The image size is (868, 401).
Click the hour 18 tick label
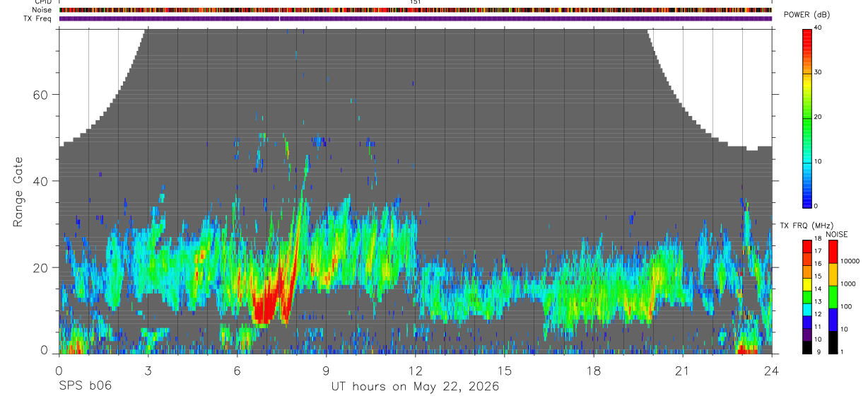pos(594,370)
